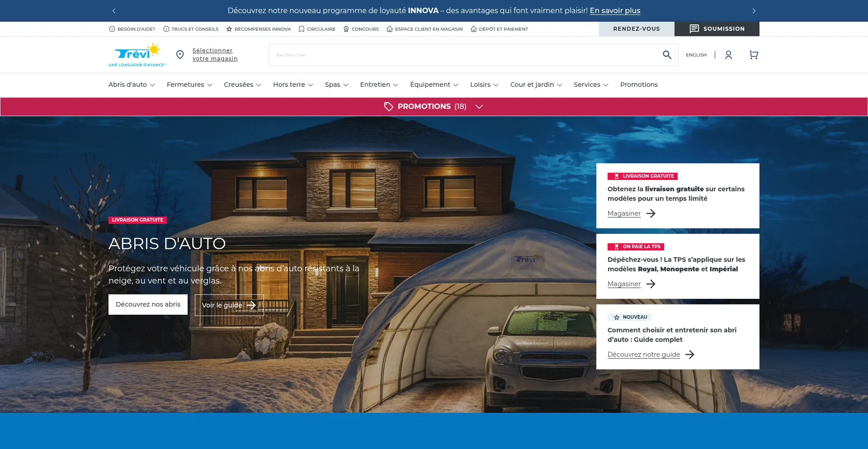868x449 pixels.
Task: Expand the Cour et jardin dropdown
Action: 536,85
